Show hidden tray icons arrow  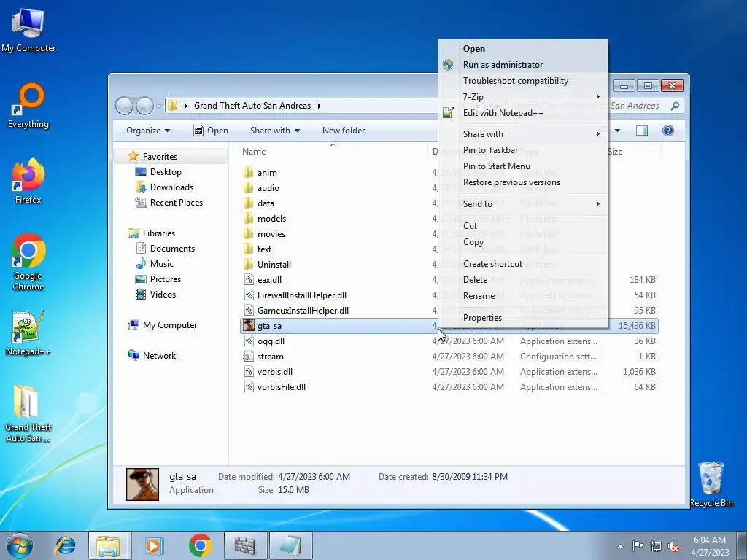[x=620, y=547]
